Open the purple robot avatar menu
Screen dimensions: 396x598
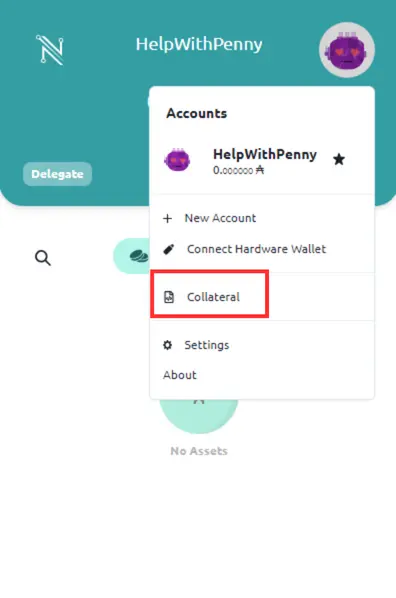pyautogui.click(x=347, y=50)
